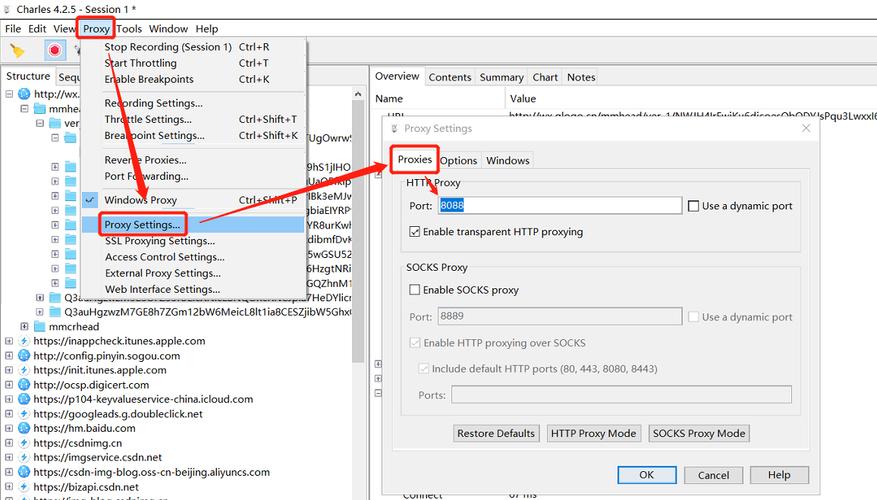Image resolution: width=877 pixels, height=500 pixels.
Task: Click icon beside imgservice.csdn.net
Action: [24, 457]
